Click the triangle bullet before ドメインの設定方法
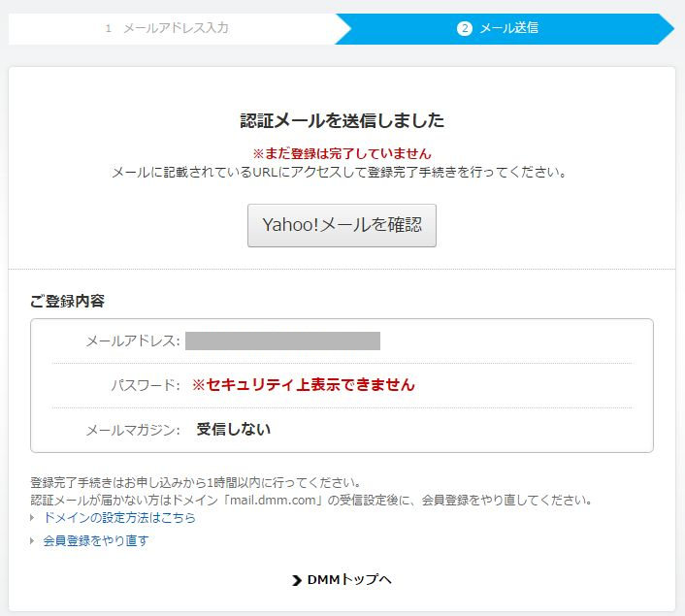The image size is (685, 616). click(x=32, y=518)
